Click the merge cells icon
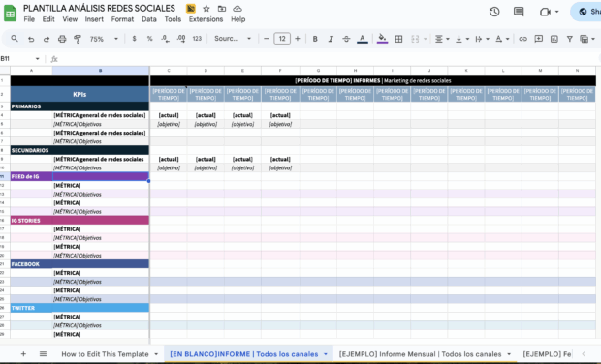 coord(415,39)
